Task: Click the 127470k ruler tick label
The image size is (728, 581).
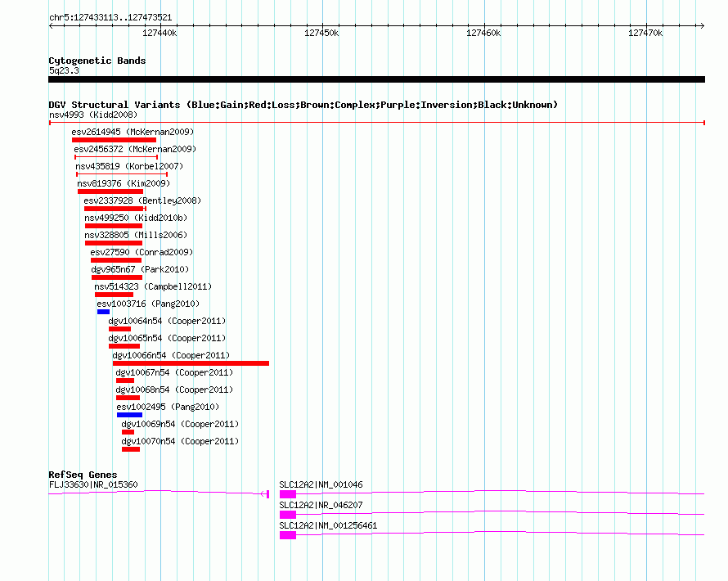Action: point(645,33)
